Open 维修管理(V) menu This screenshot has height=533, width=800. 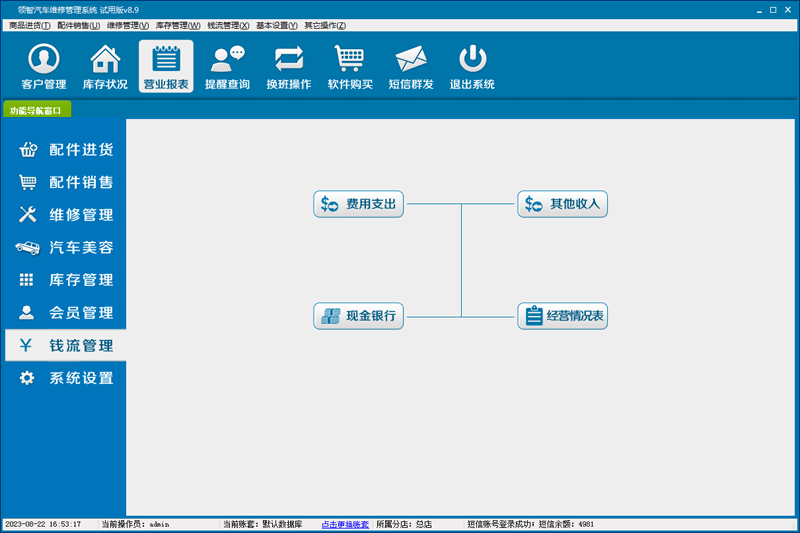click(x=128, y=26)
